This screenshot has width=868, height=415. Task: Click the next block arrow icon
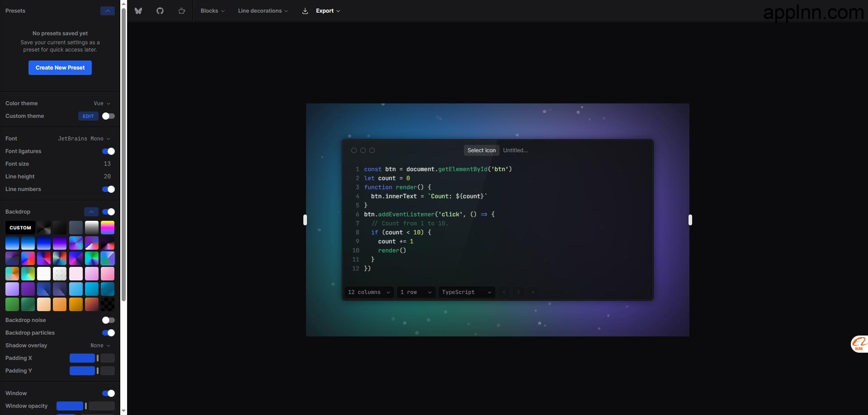point(519,292)
